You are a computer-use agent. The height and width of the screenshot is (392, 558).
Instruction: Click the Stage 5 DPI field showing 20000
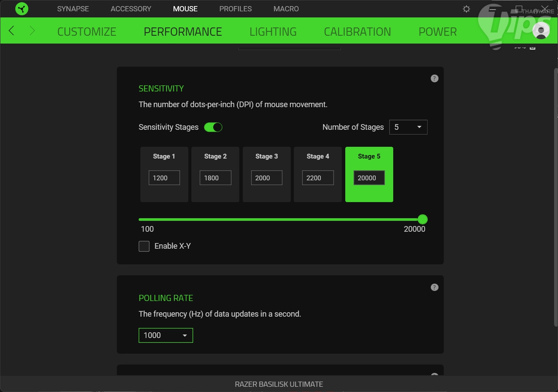coord(369,178)
